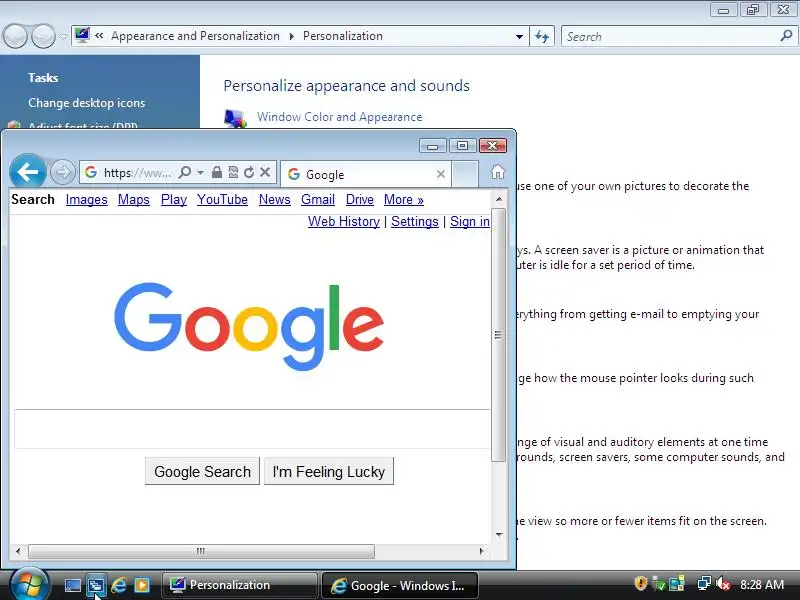Click Forward button in Personalization window
The image size is (800, 600).
coord(43,36)
